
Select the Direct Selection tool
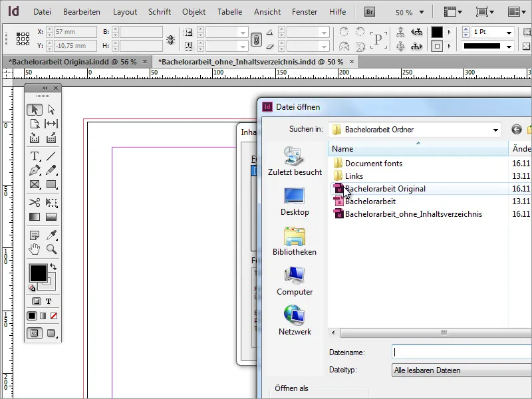tap(51, 110)
